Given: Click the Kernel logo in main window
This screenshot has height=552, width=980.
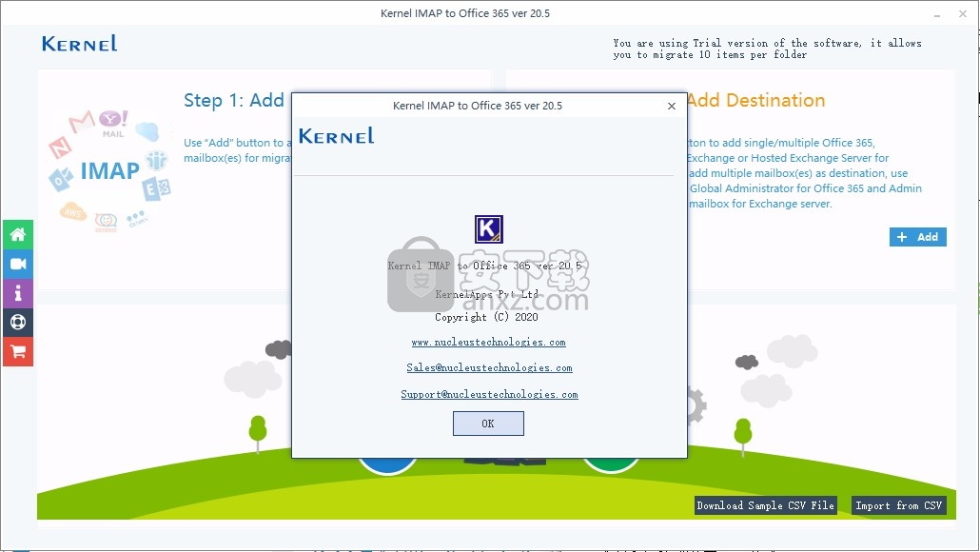Looking at the screenshot, I should pyautogui.click(x=79, y=43).
